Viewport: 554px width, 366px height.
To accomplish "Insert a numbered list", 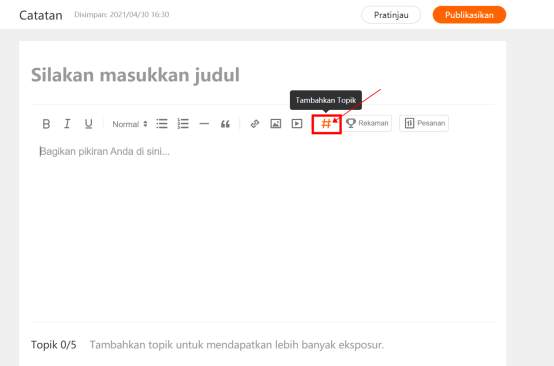I will (183, 124).
